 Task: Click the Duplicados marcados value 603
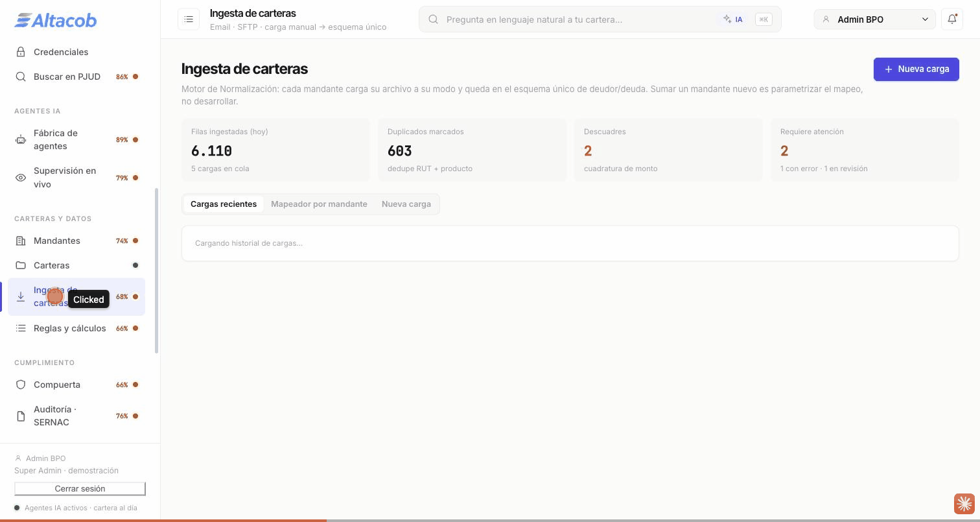(399, 151)
